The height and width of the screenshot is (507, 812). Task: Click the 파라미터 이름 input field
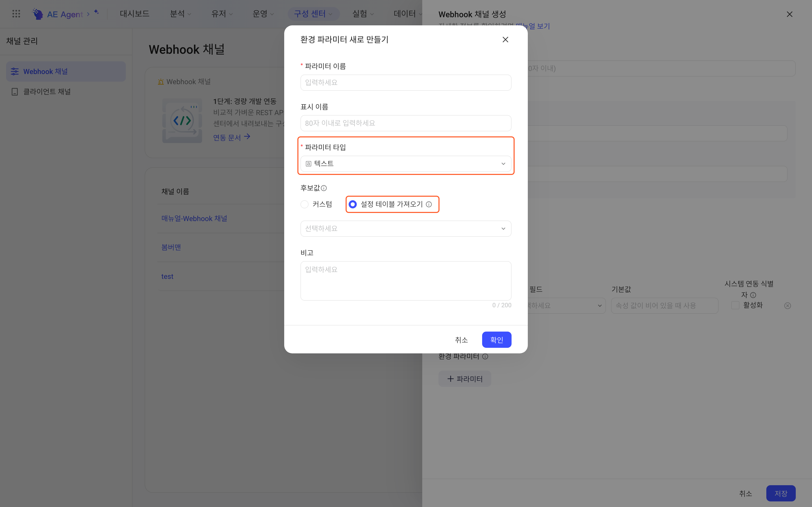406,82
